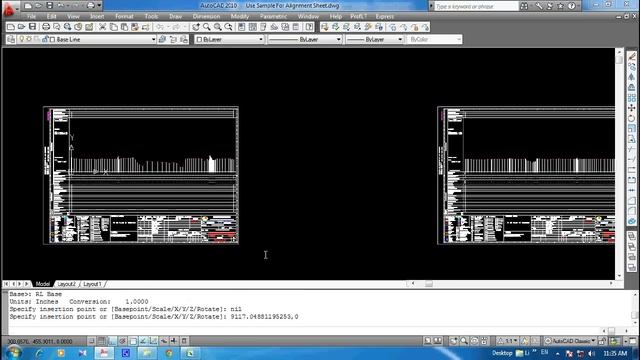Screen dimensions: 640x360
Task: Click the Model tab
Action: click(42, 284)
